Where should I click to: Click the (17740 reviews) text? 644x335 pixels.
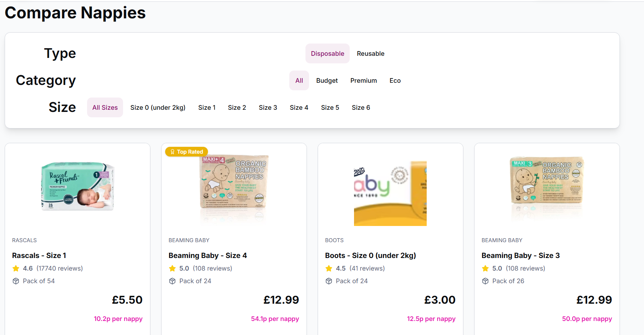60,268
